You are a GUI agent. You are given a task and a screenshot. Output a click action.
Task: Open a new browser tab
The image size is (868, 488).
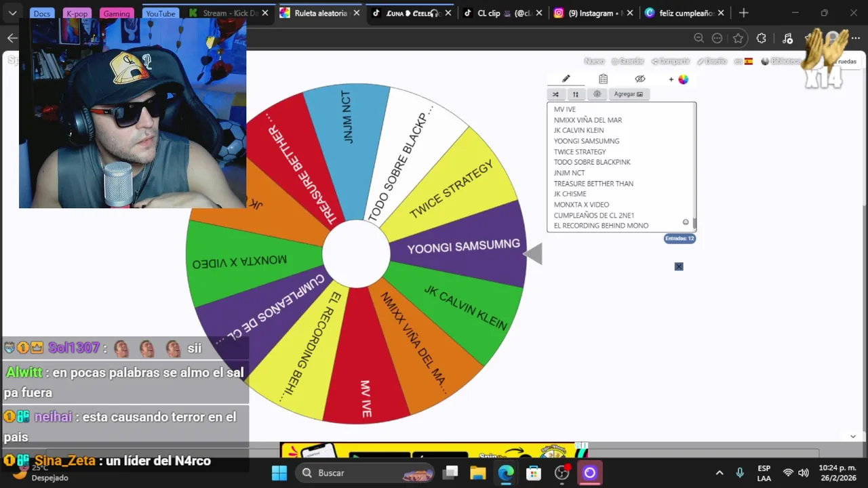[x=744, y=13]
